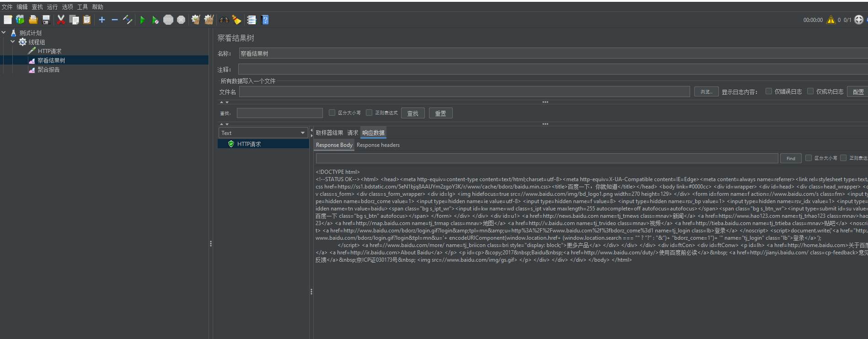Viewport: 868px width, 339px height.
Task: Click the elapsed time 00:00:00 display
Action: click(813, 20)
